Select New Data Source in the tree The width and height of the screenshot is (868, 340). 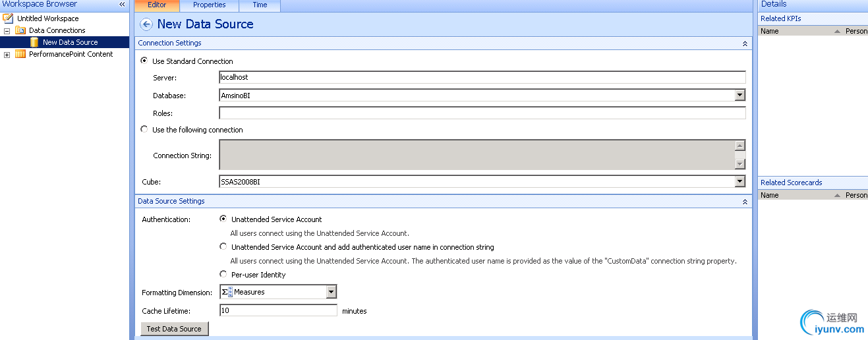pyautogui.click(x=70, y=42)
